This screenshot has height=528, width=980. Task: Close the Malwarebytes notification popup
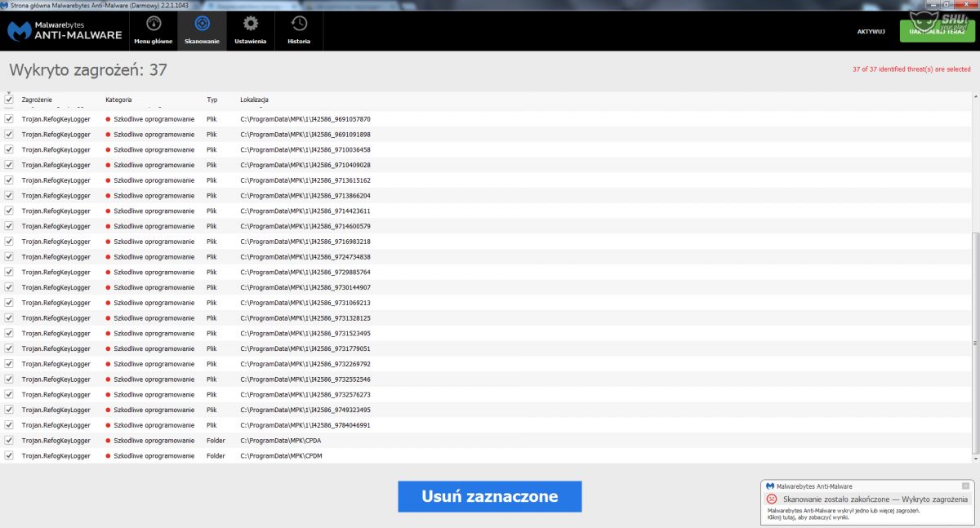(965, 486)
